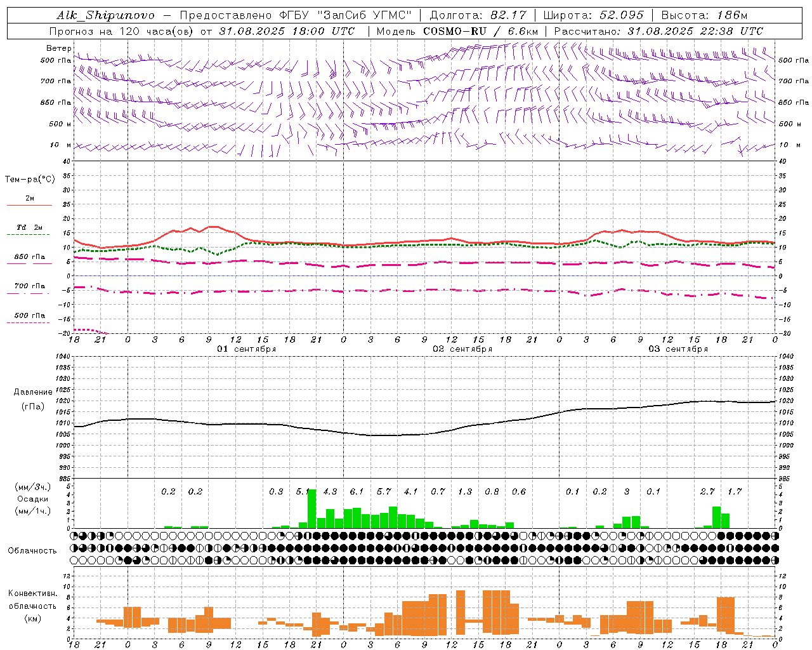Click the 02 сентября date label
This screenshot has width=812, height=650.
[462, 349]
